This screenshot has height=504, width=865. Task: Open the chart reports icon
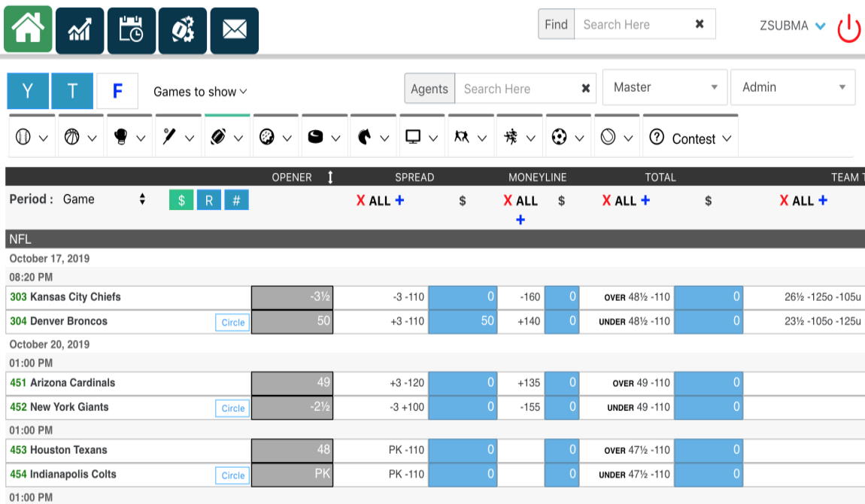[x=80, y=31]
